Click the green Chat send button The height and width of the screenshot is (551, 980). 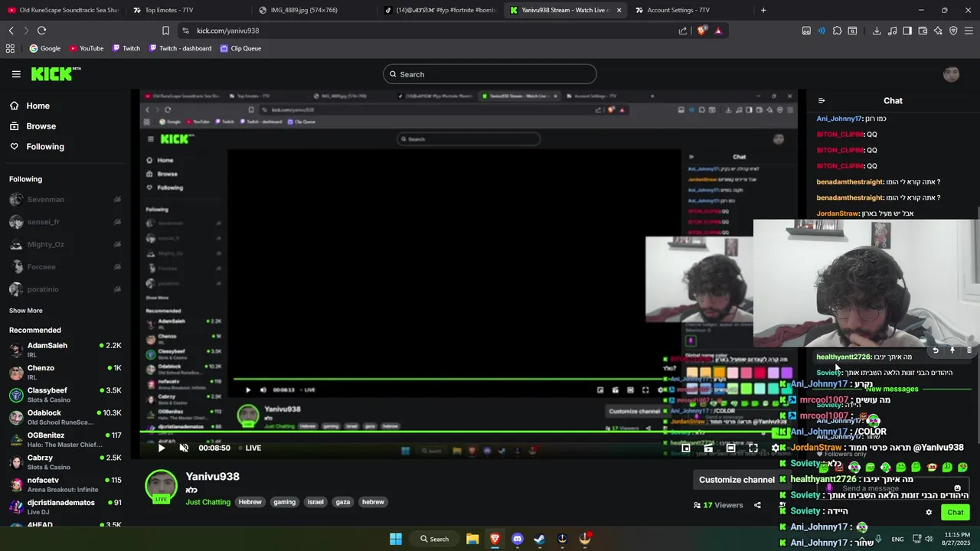tap(955, 512)
